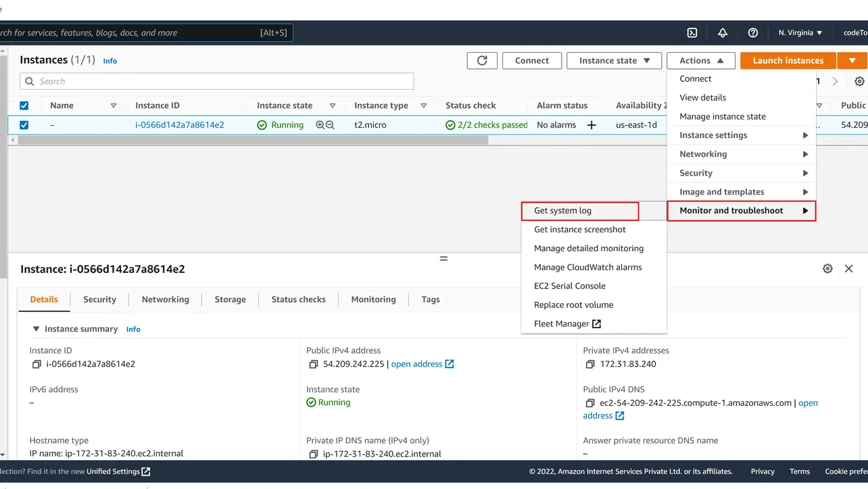Copy the public IPv4 address
The width and height of the screenshot is (868, 489).
(x=314, y=364)
